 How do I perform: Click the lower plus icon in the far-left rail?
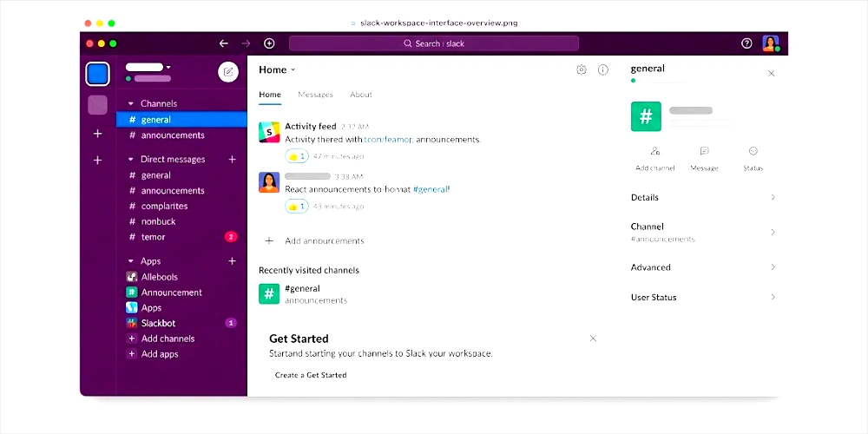click(97, 160)
